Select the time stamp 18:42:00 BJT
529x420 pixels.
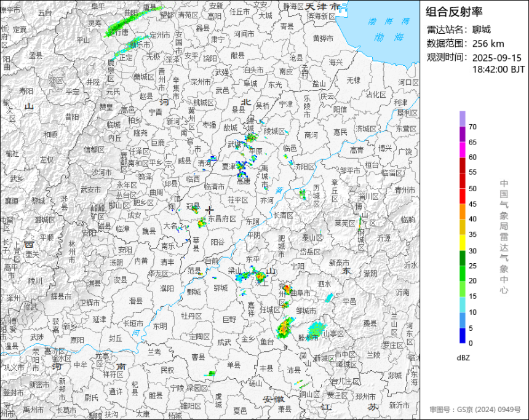coord(498,69)
